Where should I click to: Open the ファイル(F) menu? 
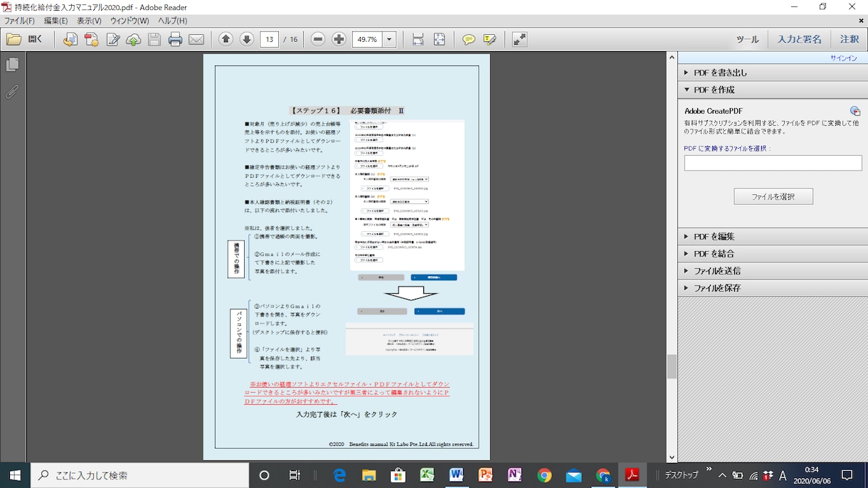click(x=19, y=21)
